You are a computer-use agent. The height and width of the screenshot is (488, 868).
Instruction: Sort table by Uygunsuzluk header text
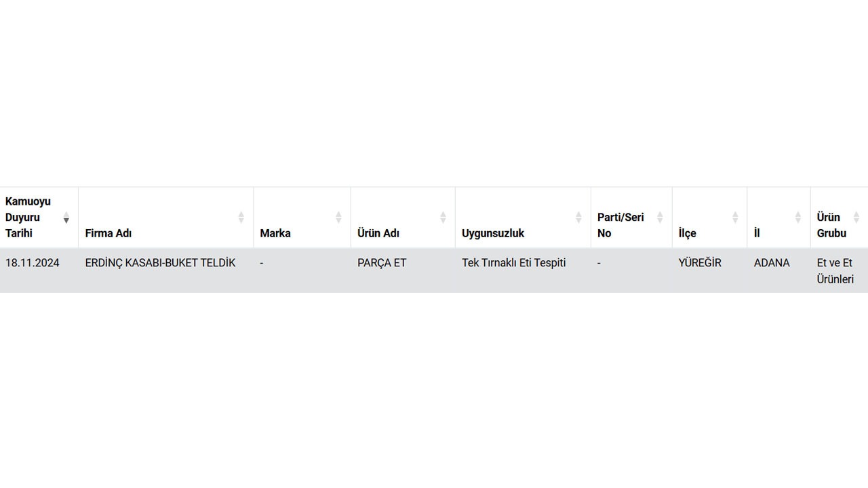pyautogui.click(x=493, y=233)
